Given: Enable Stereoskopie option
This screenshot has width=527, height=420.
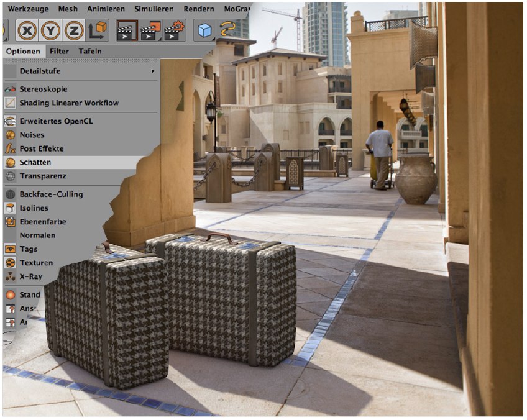Looking at the screenshot, I should coord(43,89).
